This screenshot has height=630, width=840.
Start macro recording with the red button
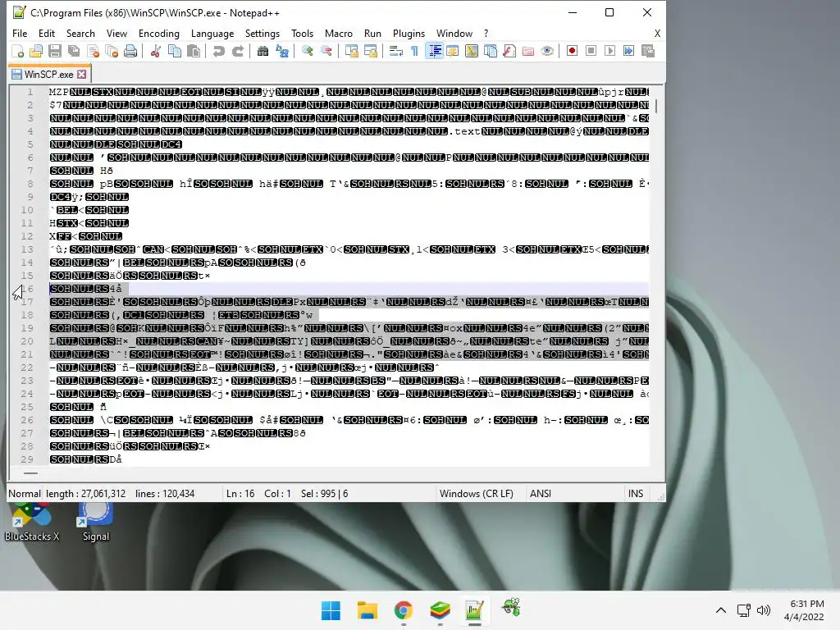(572, 52)
